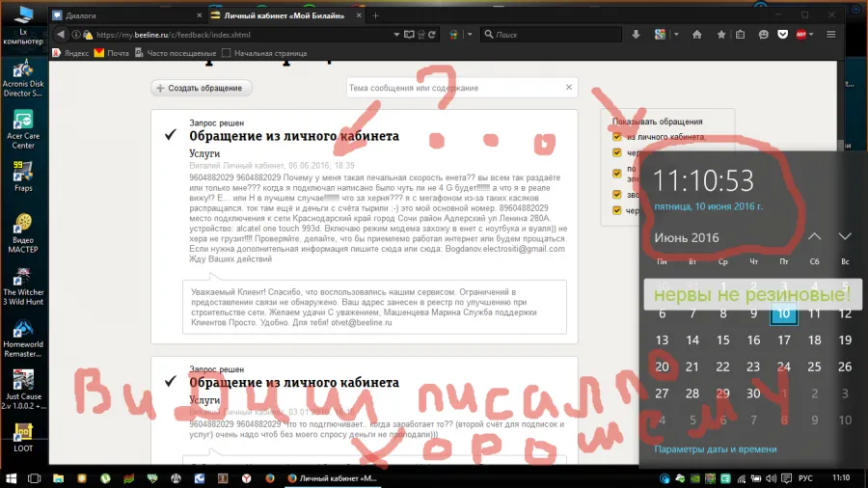Screen dimensions: 868x488
Task: Open Acronis Disk Director desktop shortcut
Action: [x=23, y=78]
